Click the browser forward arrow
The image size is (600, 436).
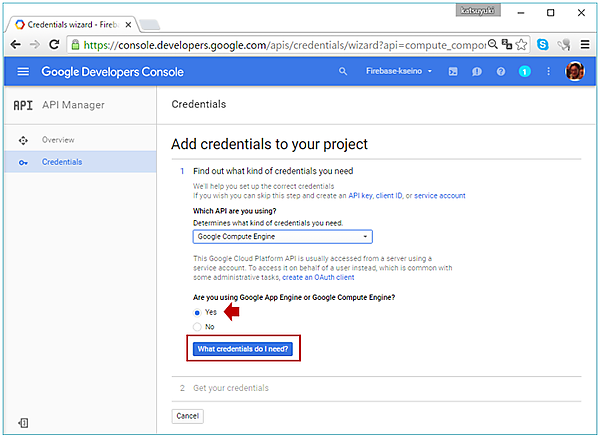pyautogui.click(x=35, y=45)
